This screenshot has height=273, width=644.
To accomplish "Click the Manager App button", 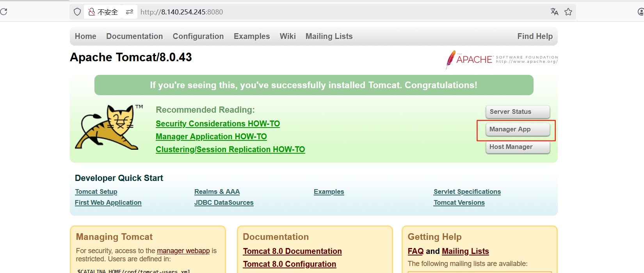I will (518, 129).
